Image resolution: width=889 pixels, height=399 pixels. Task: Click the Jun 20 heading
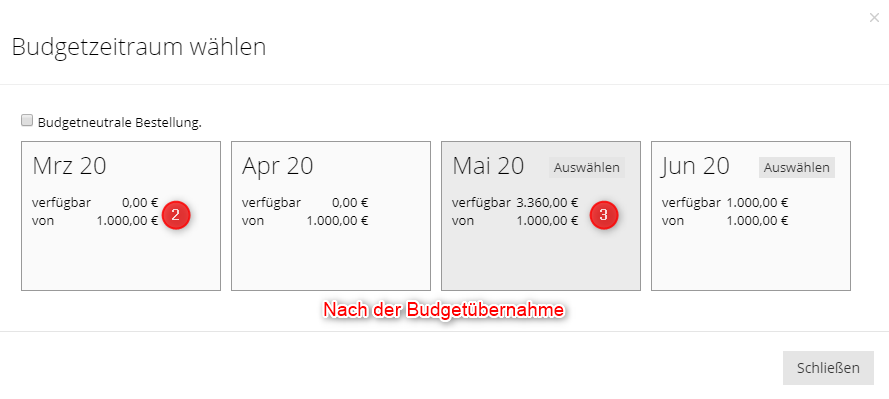point(696,166)
